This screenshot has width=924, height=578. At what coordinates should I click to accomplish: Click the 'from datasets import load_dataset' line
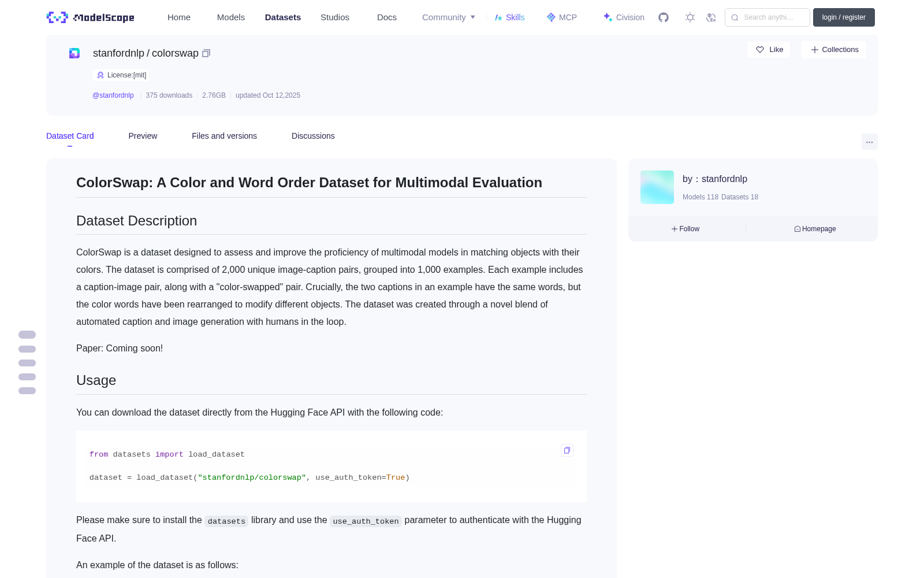pyautogui.click(x=167, y=454)
